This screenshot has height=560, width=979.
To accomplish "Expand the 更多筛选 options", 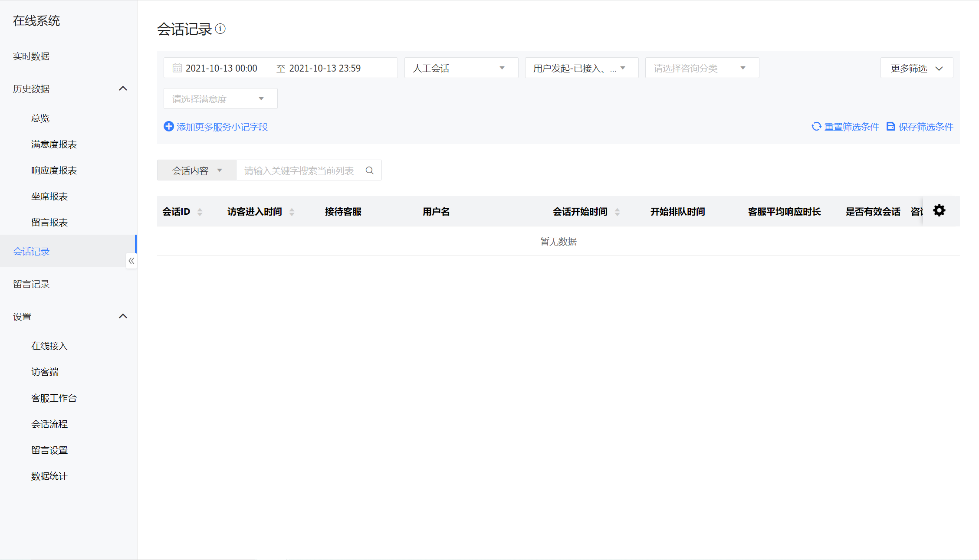I will (x=917, y=68).
